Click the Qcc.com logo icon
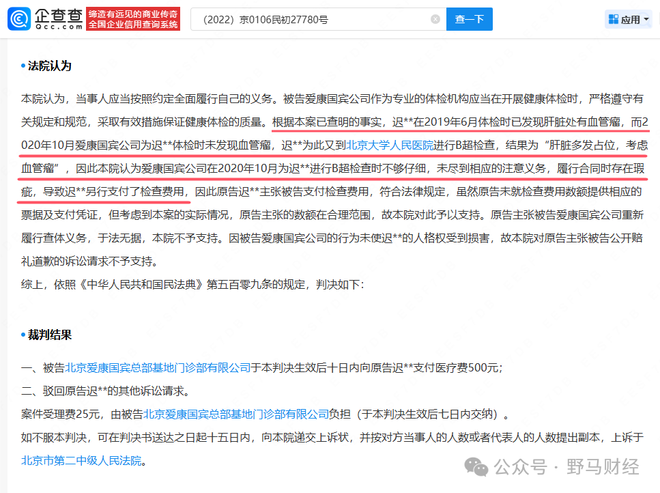This screenshot has width=660, height=493. coord(19,19)
